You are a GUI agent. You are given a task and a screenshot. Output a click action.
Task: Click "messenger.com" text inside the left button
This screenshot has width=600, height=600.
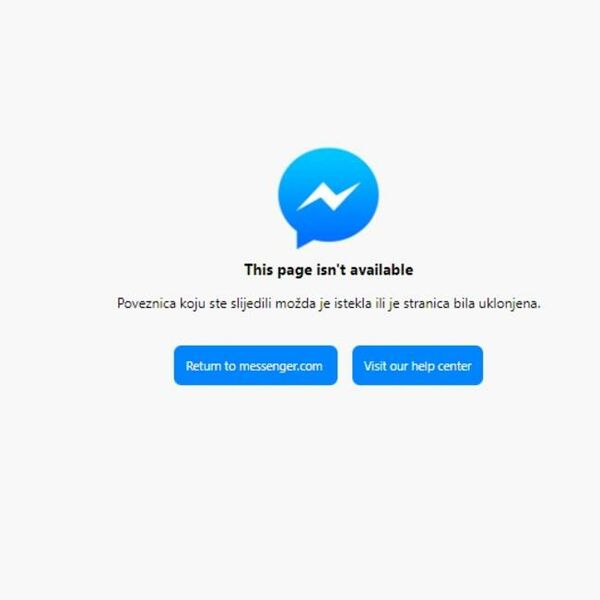click(x=281, y=366)
